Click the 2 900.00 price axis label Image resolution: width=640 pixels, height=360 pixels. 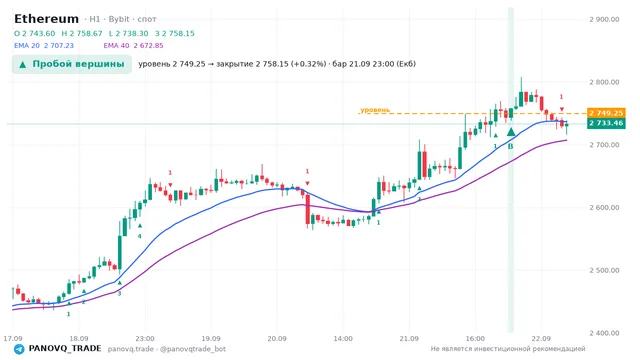click(604, 19)
